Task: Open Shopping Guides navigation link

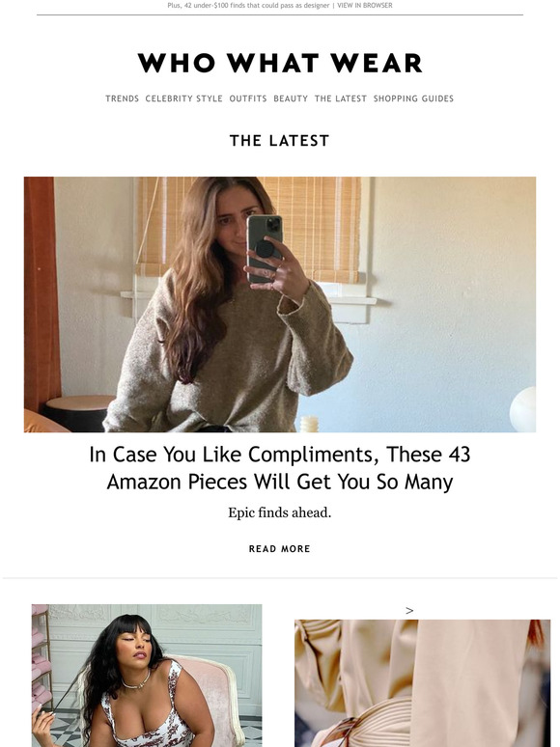Action: 413,98
